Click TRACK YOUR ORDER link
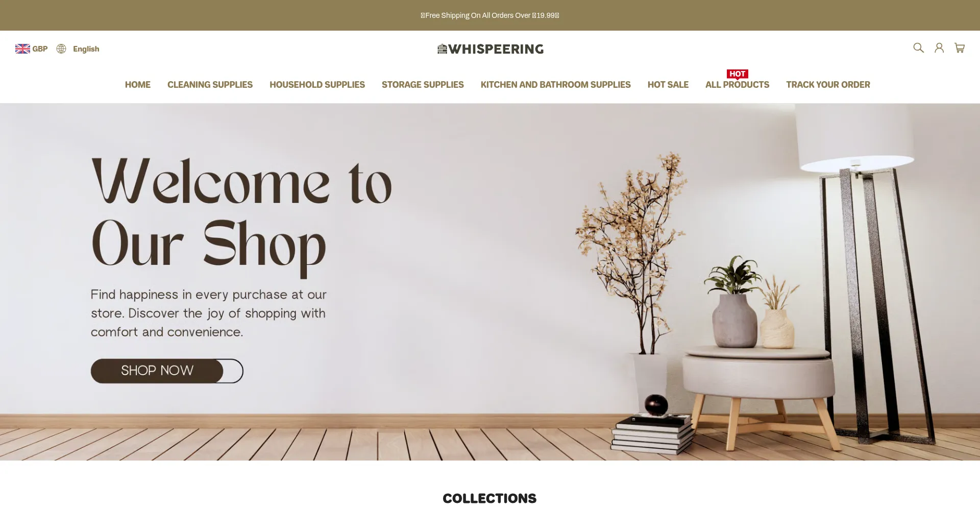This screenshot has width=980, height=507. click(828, 85)
